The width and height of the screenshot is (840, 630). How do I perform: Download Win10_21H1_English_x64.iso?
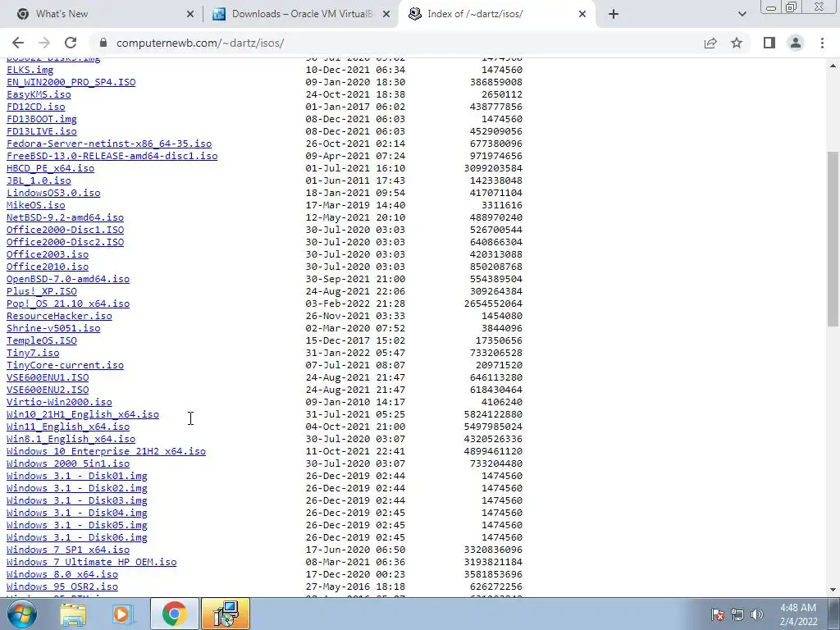click(x=83, y=414)
